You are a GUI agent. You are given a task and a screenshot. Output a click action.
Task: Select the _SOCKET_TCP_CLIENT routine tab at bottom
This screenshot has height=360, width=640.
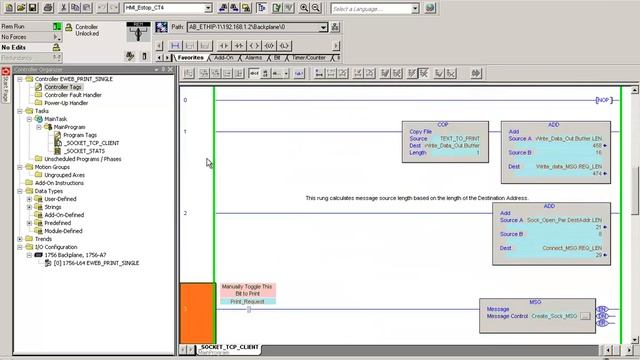point(230,347)
